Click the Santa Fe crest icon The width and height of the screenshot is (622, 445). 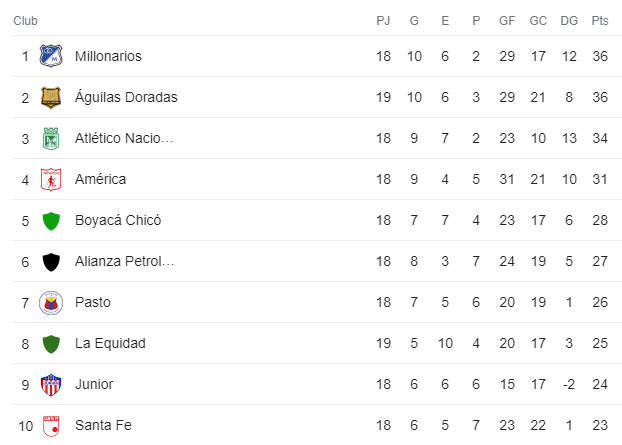click(x=51, y=425)
